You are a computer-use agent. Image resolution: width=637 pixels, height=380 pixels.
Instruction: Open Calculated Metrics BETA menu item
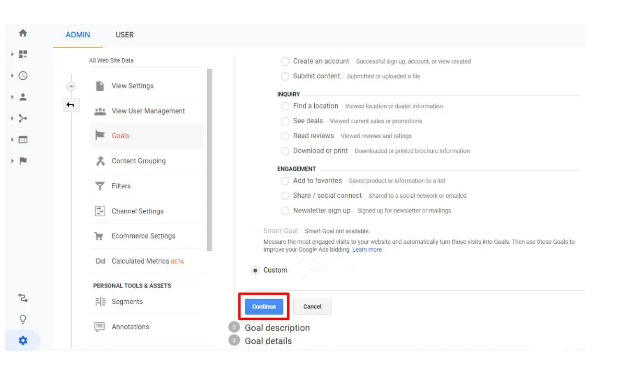pos(147,261)
